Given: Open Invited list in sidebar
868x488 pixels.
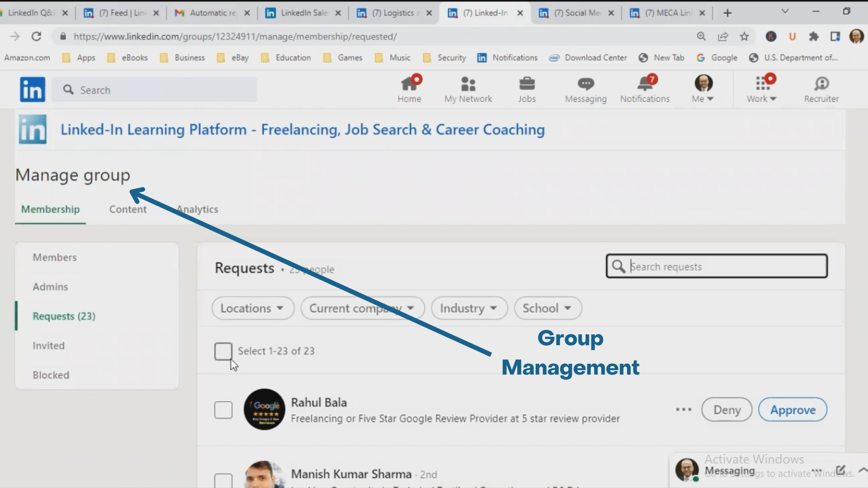Looking at the screenshot, I should point(48,345).
